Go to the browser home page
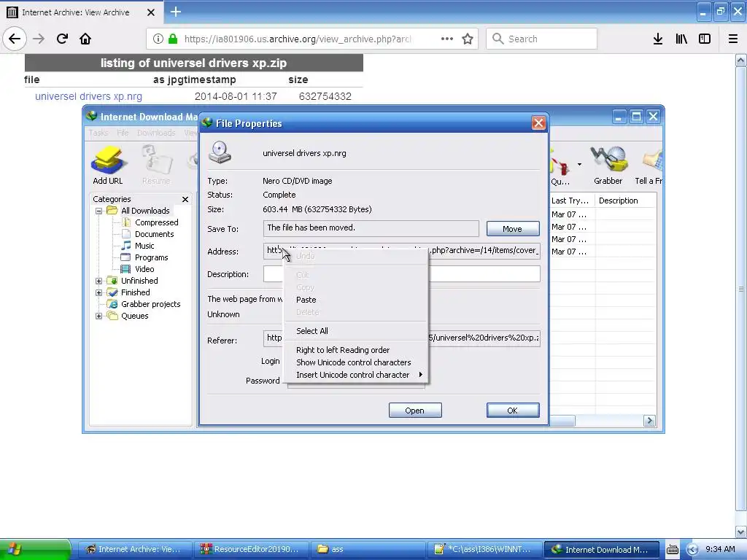The width and height of the screenshot is (747, 560). tap(85, 39)
